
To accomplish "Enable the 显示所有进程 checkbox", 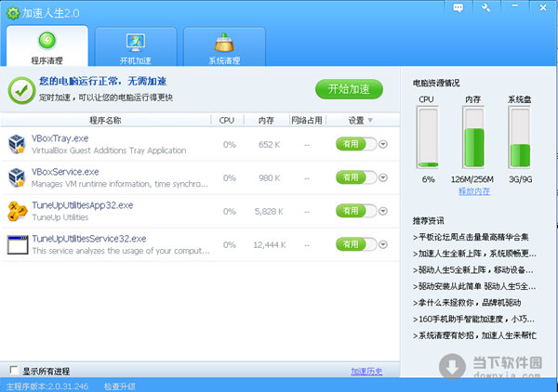I will pyautogui.click(x=13, y=372).
